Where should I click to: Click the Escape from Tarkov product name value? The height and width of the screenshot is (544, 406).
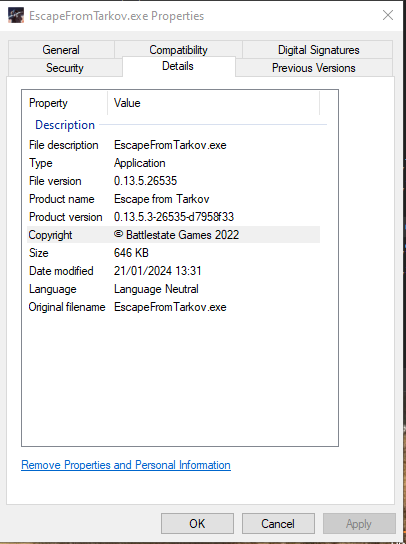[162, 199]
